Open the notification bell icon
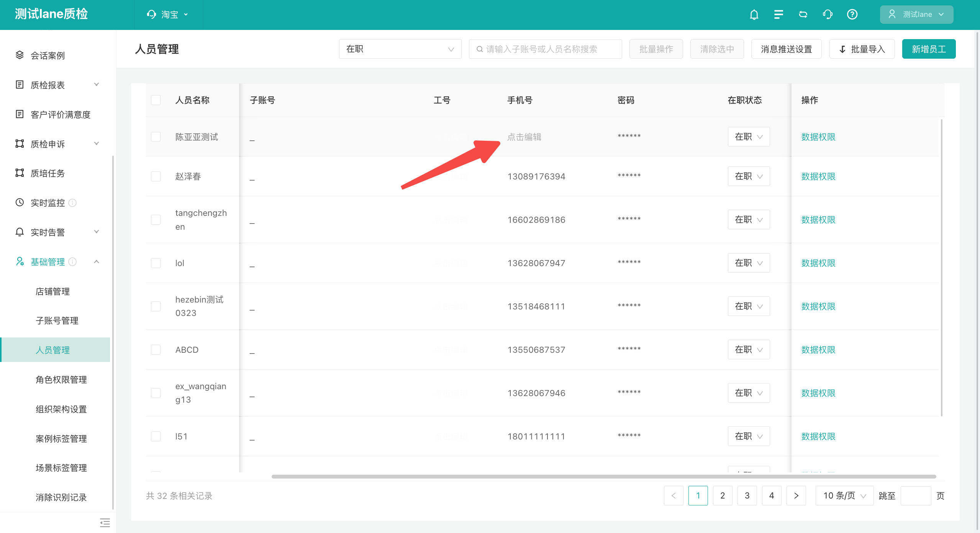This screenshot has width=980, height=533. [754, 15]
